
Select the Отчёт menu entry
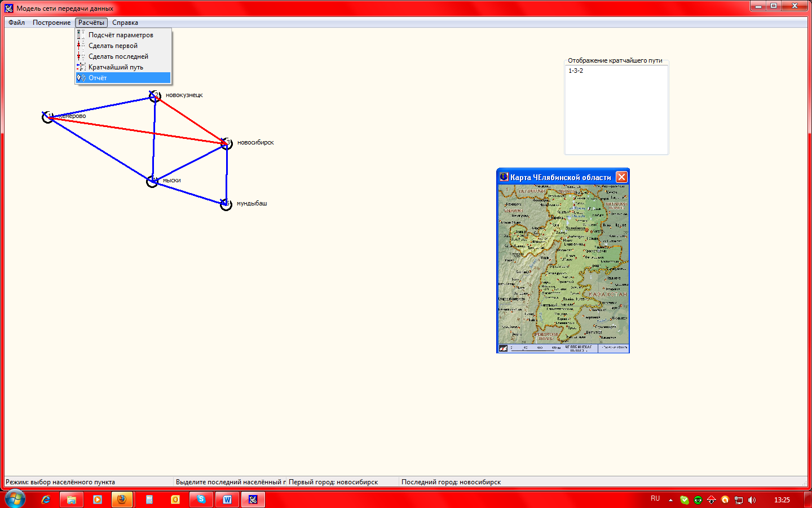coord(123,78)
